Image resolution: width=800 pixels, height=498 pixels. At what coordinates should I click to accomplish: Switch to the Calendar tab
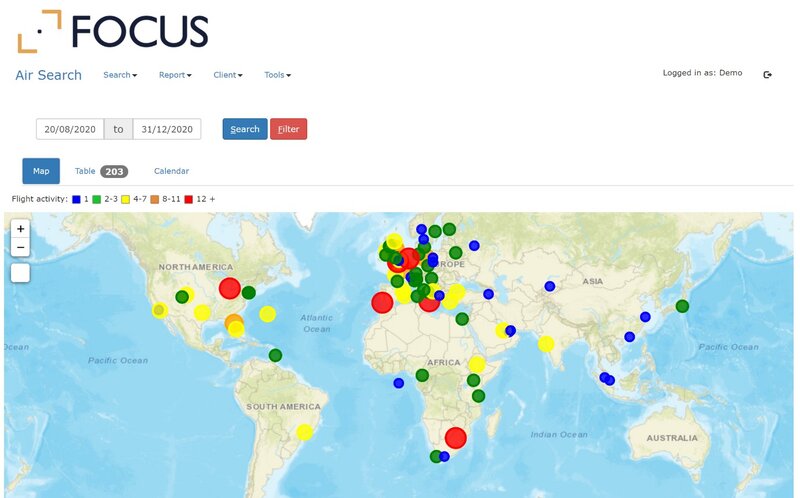(x=171, y=171)
